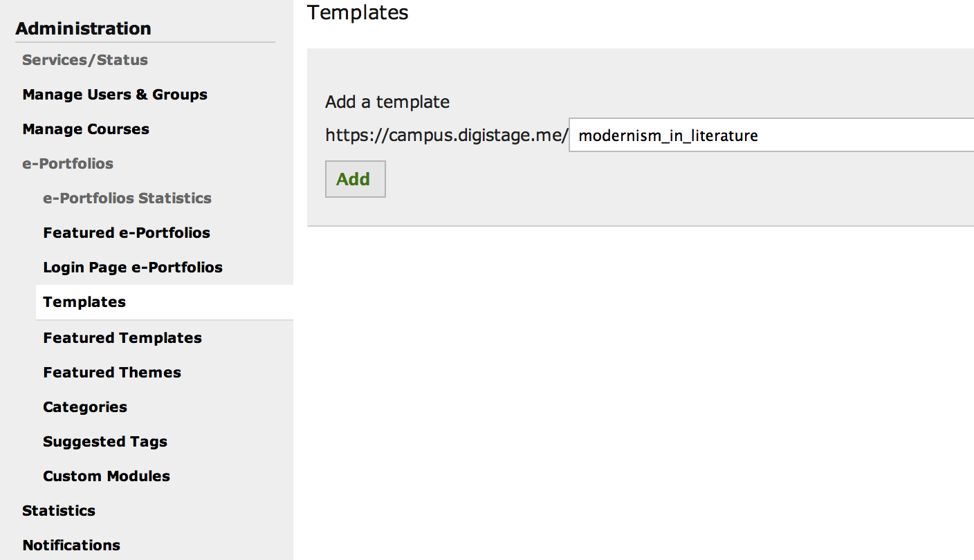Open the Services/Status section
This screenshot has height=560, width=974.
click(x=85, y=59)
